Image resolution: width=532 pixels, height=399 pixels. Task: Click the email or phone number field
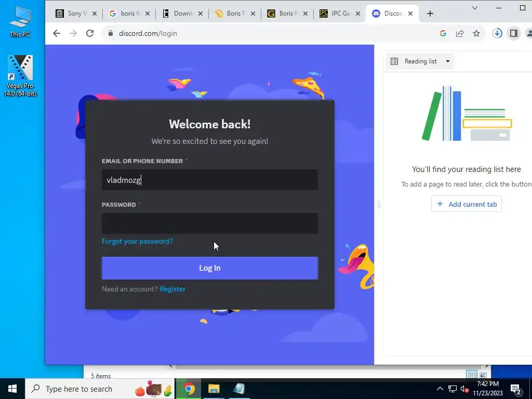pyautogui.click(x=210, y=180)
